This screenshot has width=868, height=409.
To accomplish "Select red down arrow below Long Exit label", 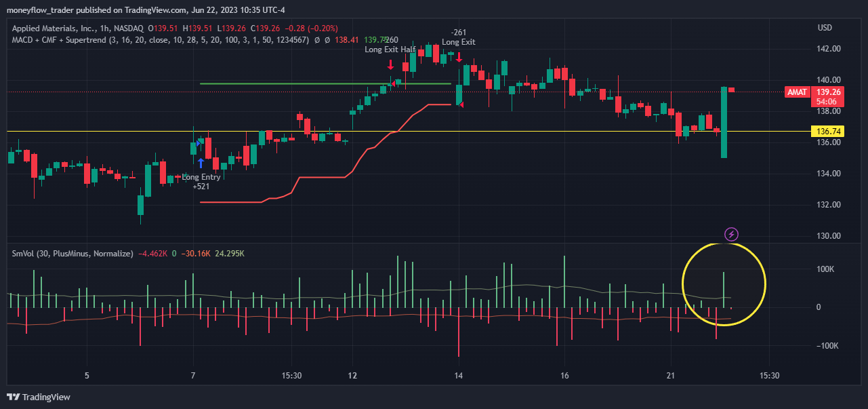I will pyautogui.click(x=459, y=57).
